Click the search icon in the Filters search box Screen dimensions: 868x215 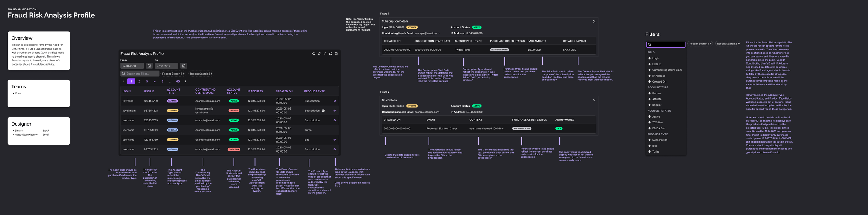649,44
